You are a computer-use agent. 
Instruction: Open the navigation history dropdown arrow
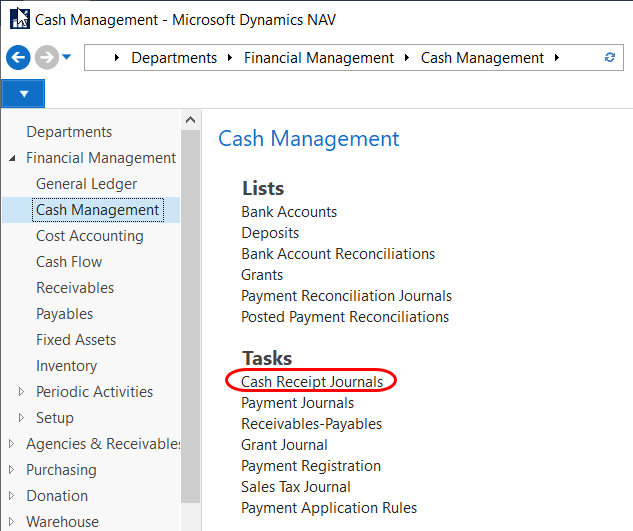tap(67, 57)
